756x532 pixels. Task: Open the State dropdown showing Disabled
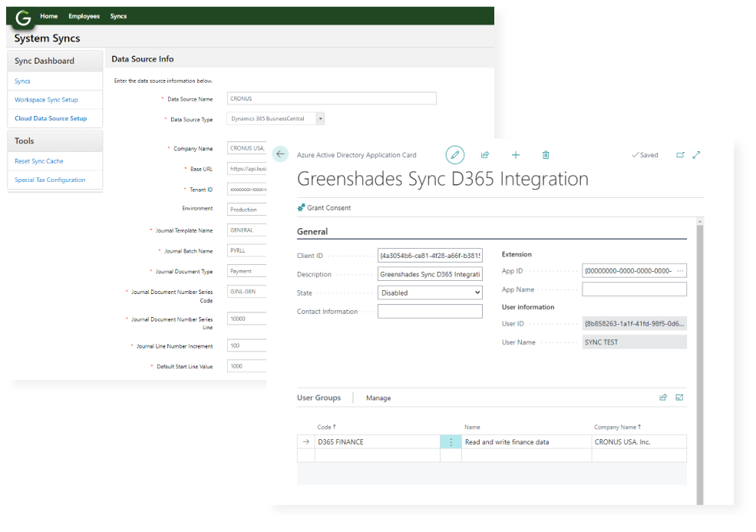pyautogui.click(x=430, y=292)
